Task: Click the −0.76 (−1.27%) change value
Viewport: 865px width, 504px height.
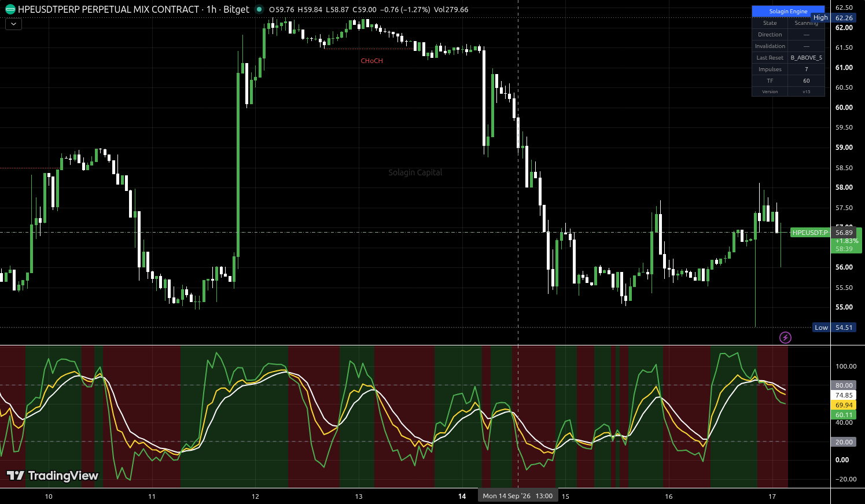Action: [405, 10]
